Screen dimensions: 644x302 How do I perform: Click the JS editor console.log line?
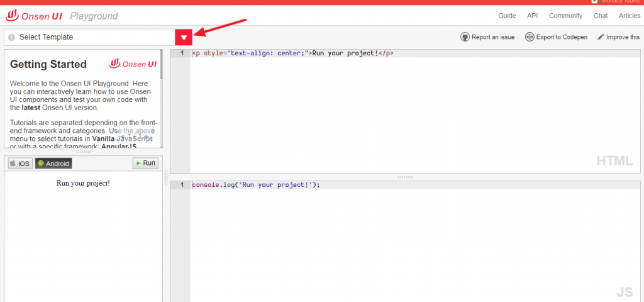click(x=255, y=185)
